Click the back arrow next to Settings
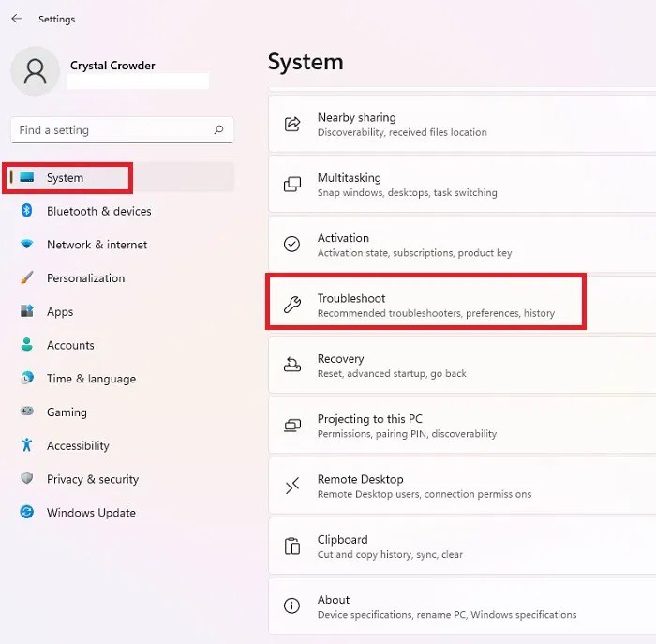 [x=16, y=19]
